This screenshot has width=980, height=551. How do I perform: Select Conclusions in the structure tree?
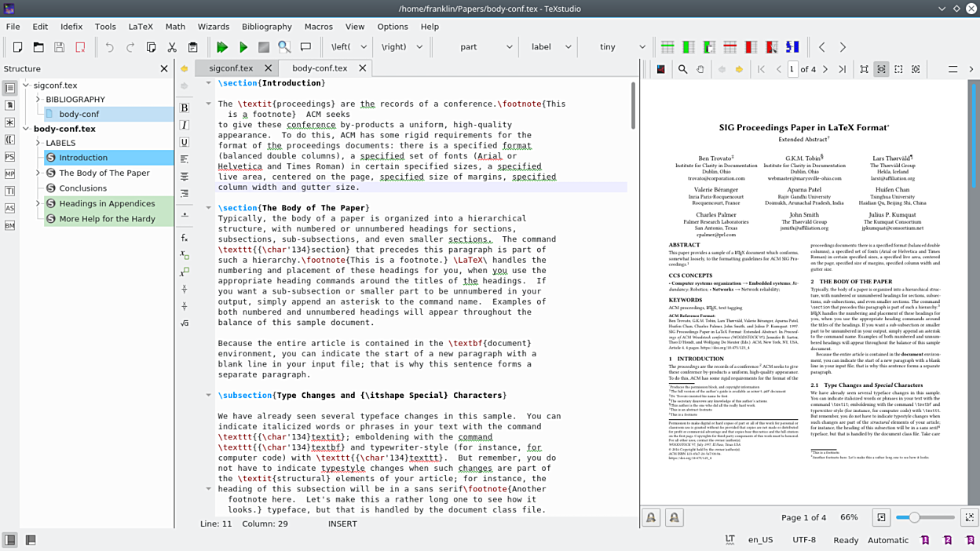click(x=82, y=188)
